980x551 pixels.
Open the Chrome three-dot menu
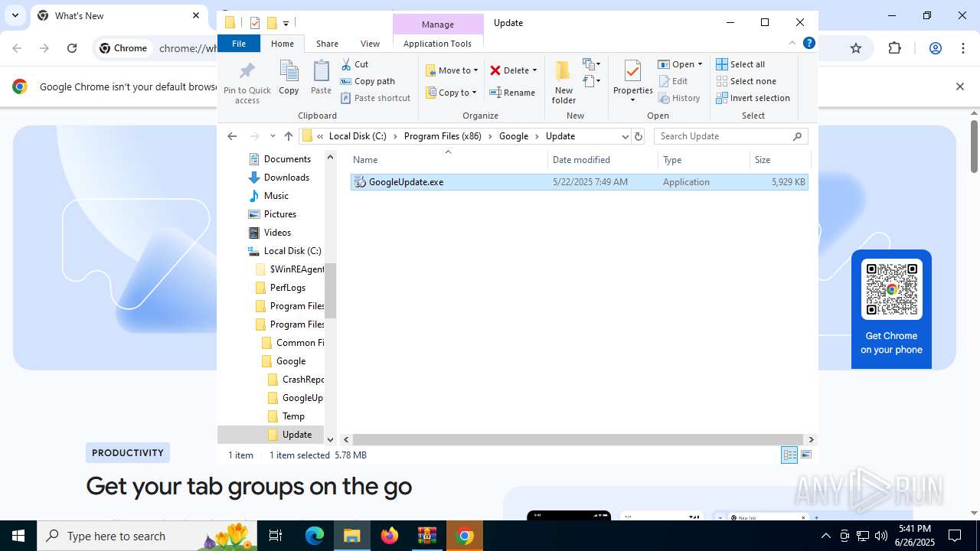(x=963, y=48)
